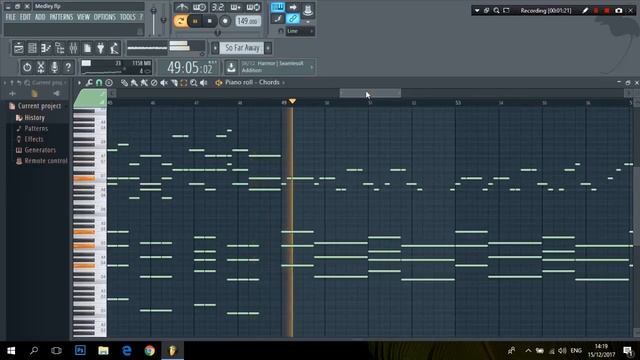This screenshot has width=640, height=360.
Task: Click the news download icon
Action: tap(231, 67)
